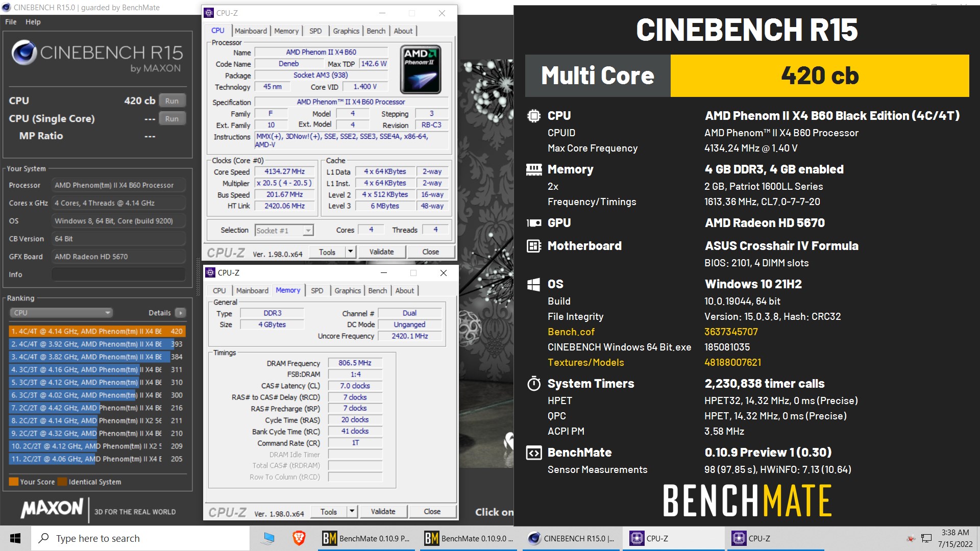Viewport: 980px width, 551px height.
Task: Click Close button in upper CPU-Z window
Action: (430, 252)
